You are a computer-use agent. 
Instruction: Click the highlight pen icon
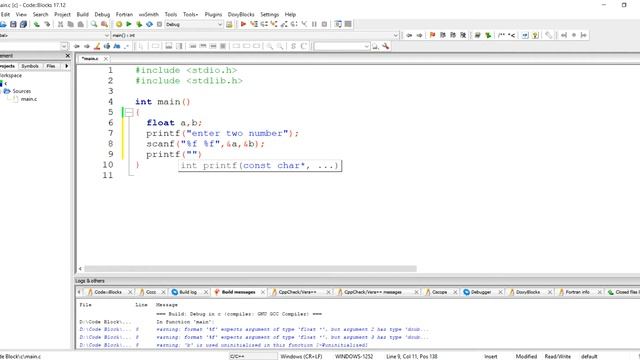coord(97,47)
